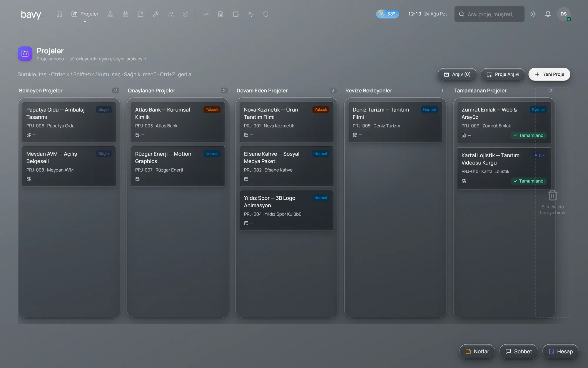Select the Atlas Bank Kurumsal Kimlik card
The height and width of the screenshot is (368, 588).
[178, 122]
